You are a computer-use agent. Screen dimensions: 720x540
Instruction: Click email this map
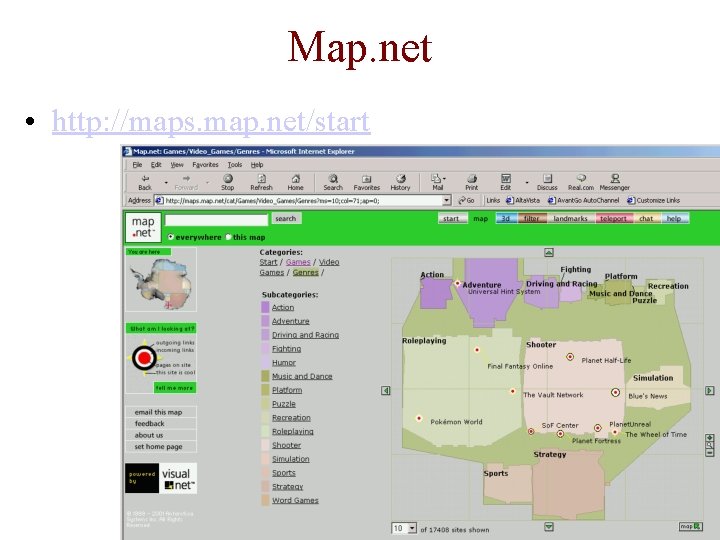coord(160,412)
